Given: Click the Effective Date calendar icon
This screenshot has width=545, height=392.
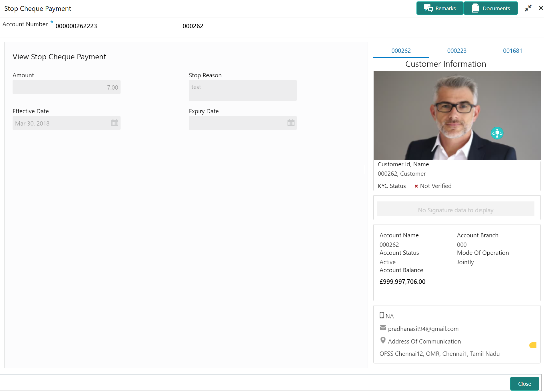Looking at the screenshot, I should click(x=115, y=123).
